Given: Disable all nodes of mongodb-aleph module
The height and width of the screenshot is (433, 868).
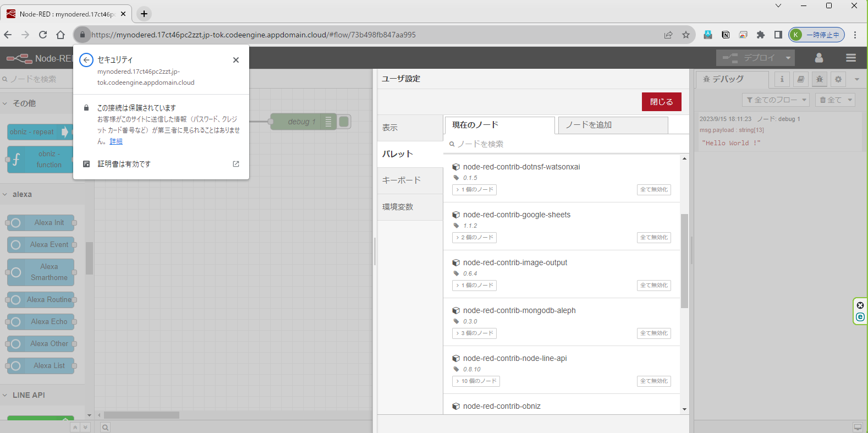Looking at the screenshot, I should pos(654,333).
